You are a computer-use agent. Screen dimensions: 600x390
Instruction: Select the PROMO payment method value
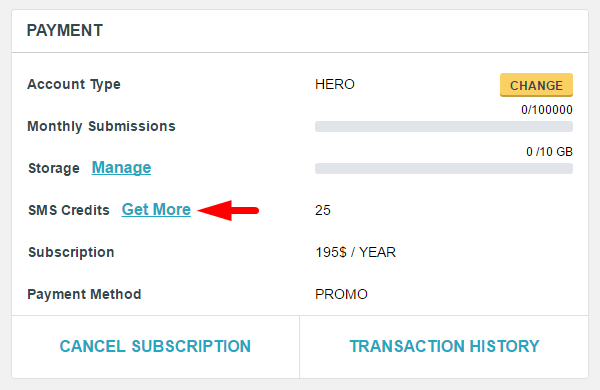(341, 294)
